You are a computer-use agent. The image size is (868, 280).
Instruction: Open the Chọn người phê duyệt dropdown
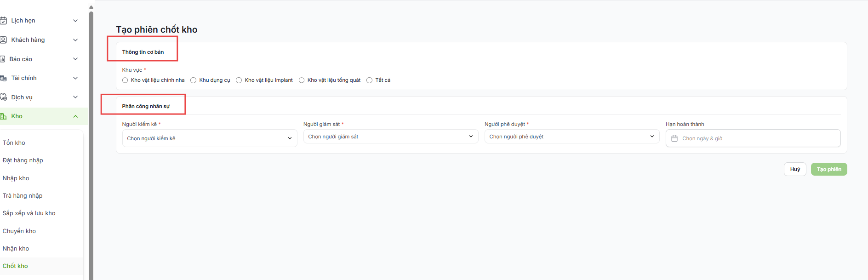[x=572, y=137]
